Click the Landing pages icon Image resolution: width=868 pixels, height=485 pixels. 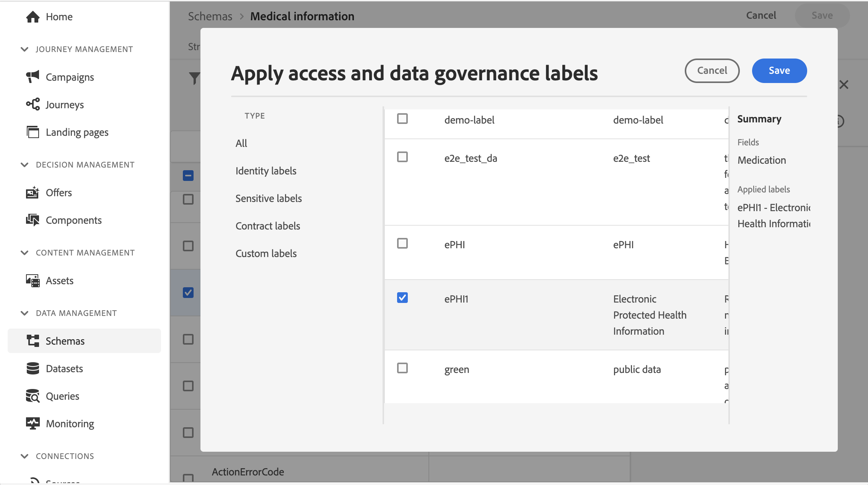point(33,132)
